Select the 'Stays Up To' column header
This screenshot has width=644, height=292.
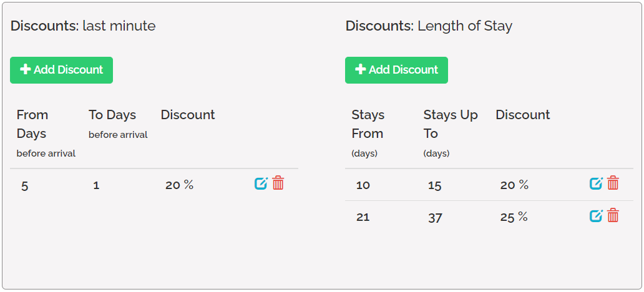tap(451, 124)
